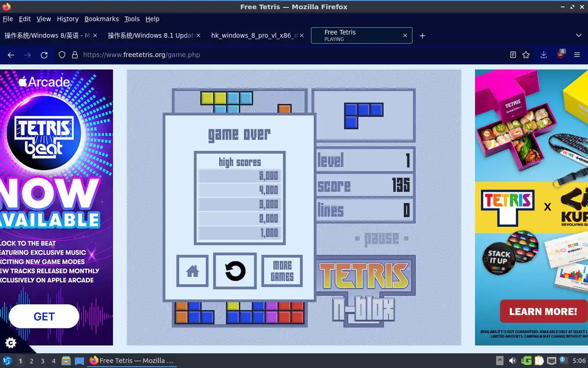Go back with the back arrow
588x368 pixels.
click(x=11, y=55)
